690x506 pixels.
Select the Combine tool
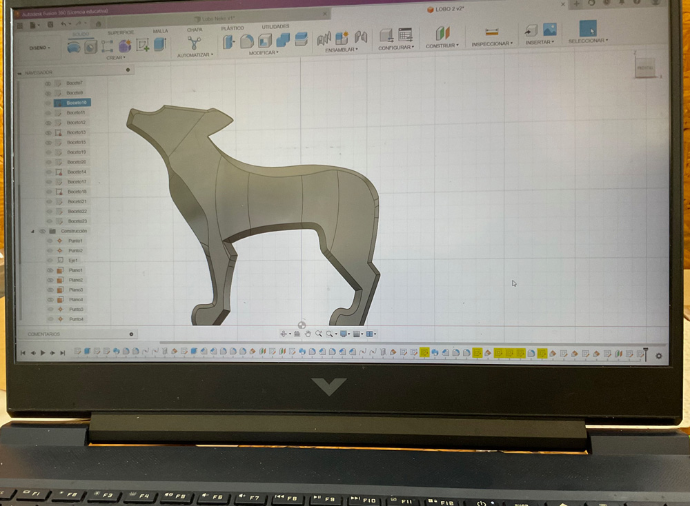click(283, 40)
